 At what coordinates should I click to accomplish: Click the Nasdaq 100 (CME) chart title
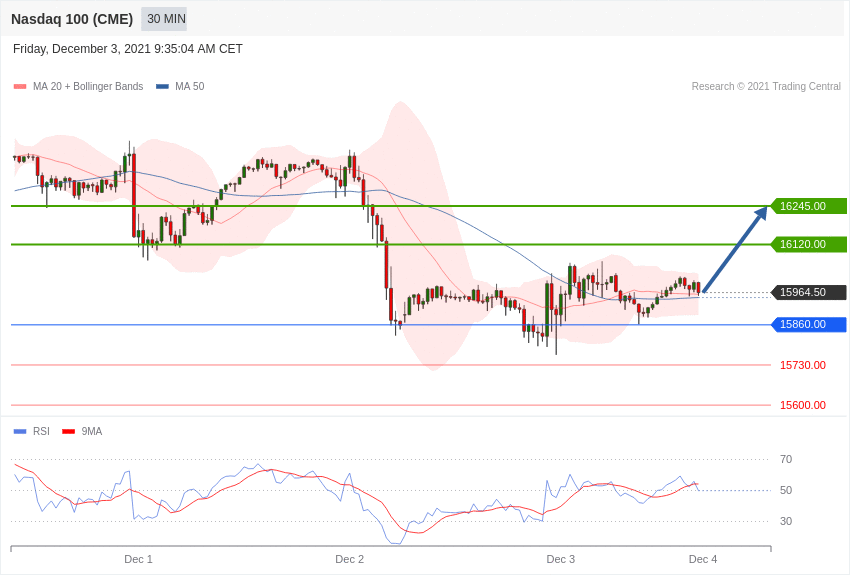(x=72, y=19)
